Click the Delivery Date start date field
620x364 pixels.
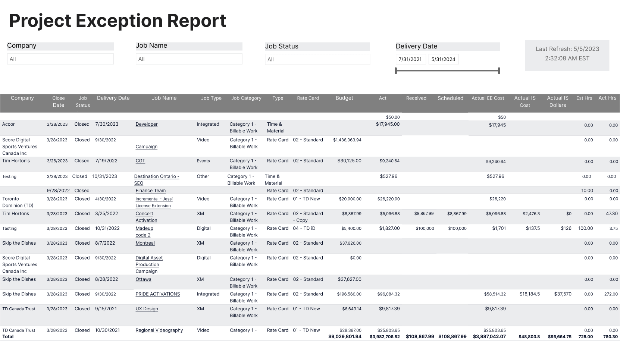point(410,59)
